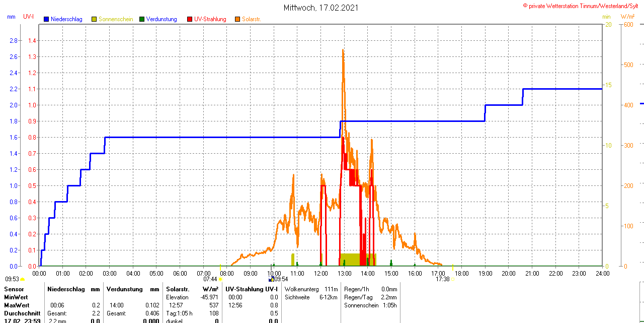Click the private Wetterstation Tinnum copyright text

pyautogui.click(x=583, y=6)
